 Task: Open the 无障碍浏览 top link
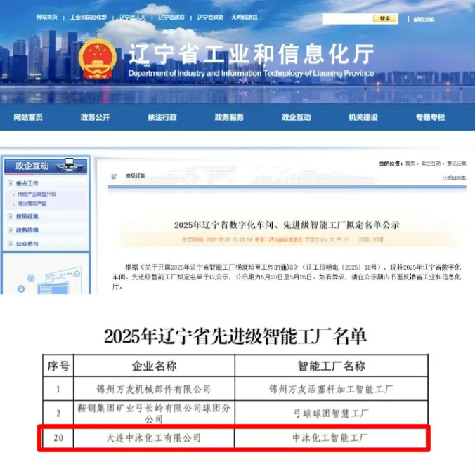(245, 18)
